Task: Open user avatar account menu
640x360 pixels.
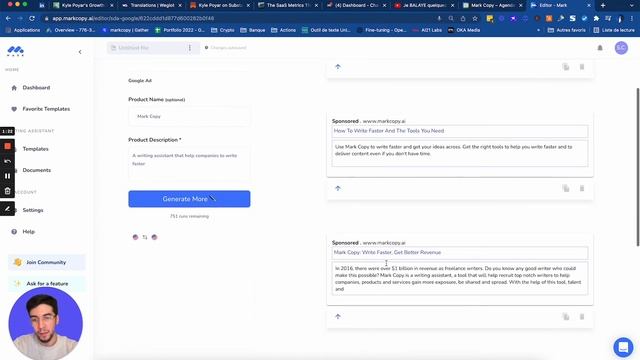Action: pos(621,48)
